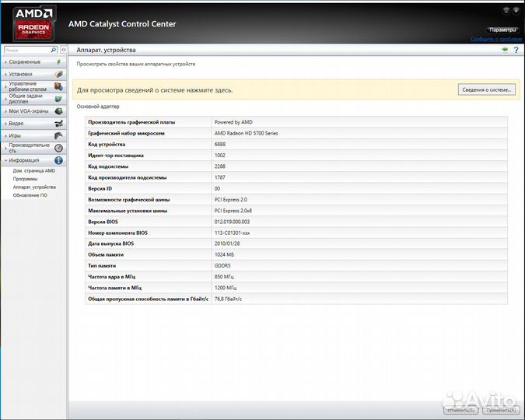The image size is (525, 420).
Task: Expand the Производительность section
Action: 33,148
